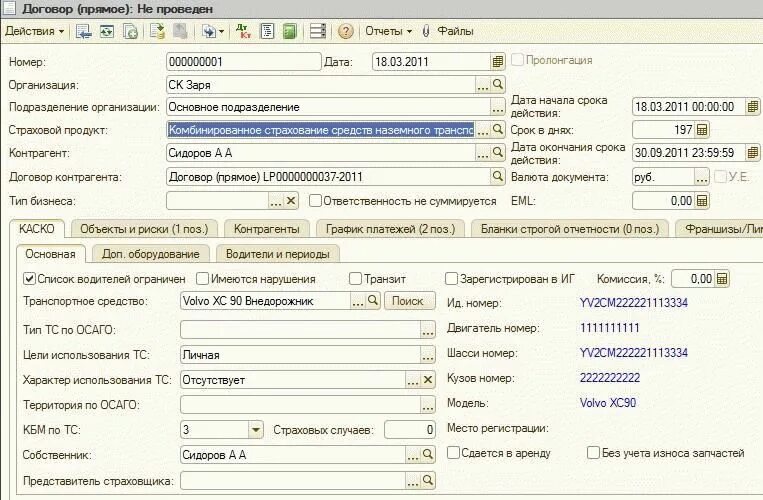Switch to the Контрагенты tab
763x500 pixels.
pyautogui.click(x=267, y=229)
